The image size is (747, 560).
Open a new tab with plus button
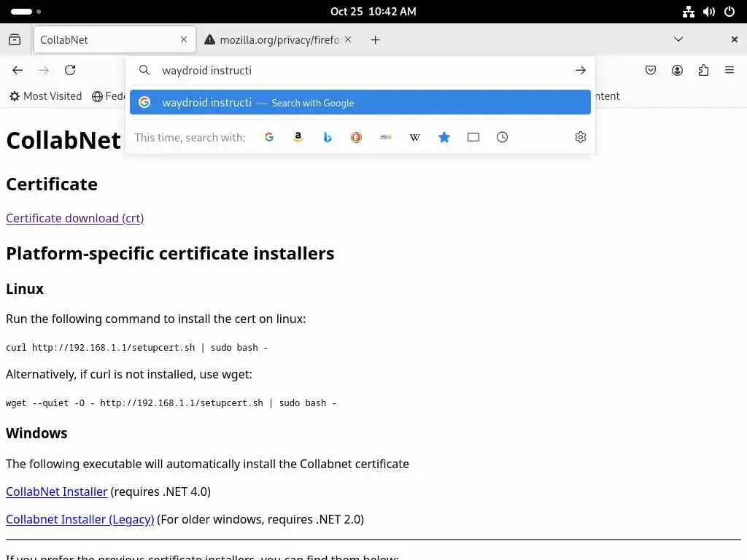click(x=376, y=40)
